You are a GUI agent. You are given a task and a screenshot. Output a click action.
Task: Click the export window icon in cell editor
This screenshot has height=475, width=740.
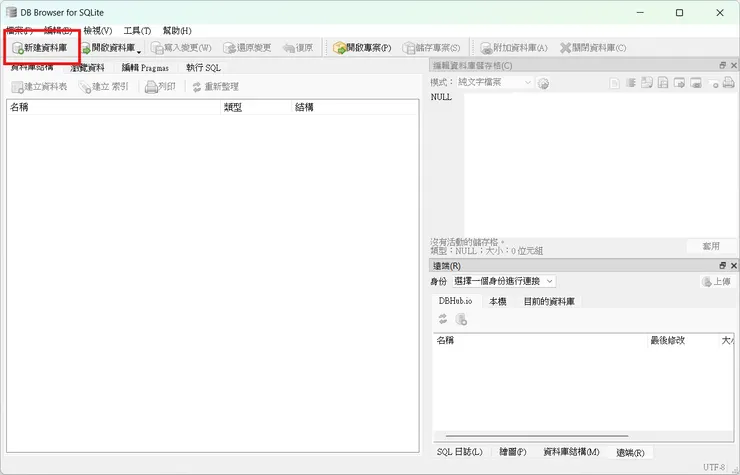696,83
